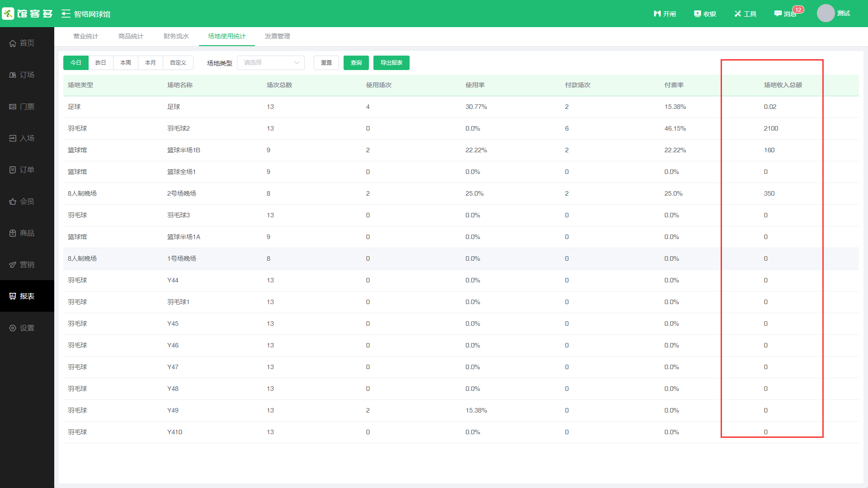Open the 收银 cashier icon
Screen dimensions: 868x488
point(698,14)
